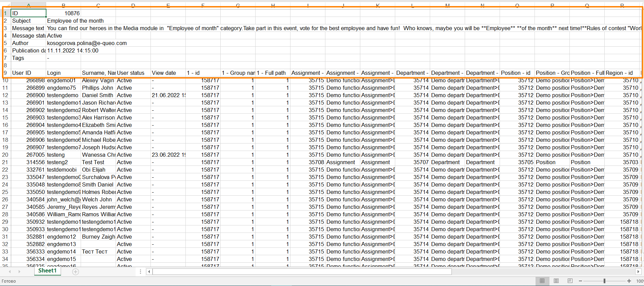Select the Tags label cell
Viewport: 644px width, 286px height.
click(x=28, y=58)
